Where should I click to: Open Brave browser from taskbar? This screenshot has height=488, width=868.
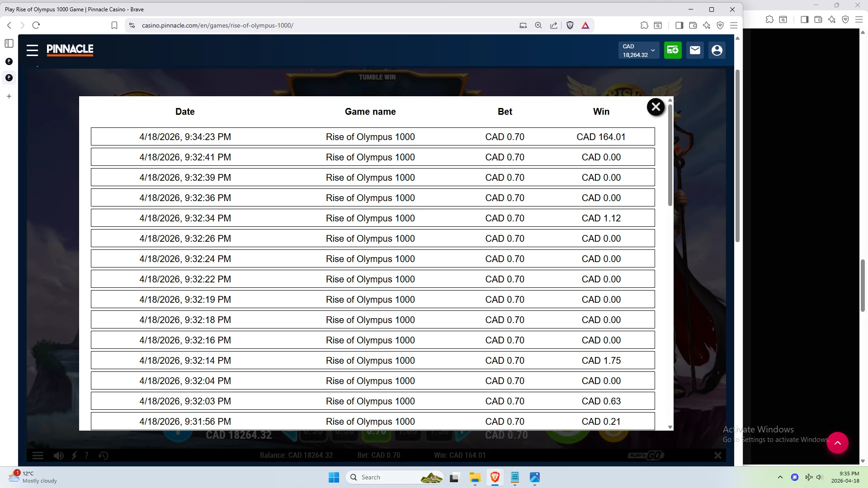pyautogui.click(x=495, y=477)
